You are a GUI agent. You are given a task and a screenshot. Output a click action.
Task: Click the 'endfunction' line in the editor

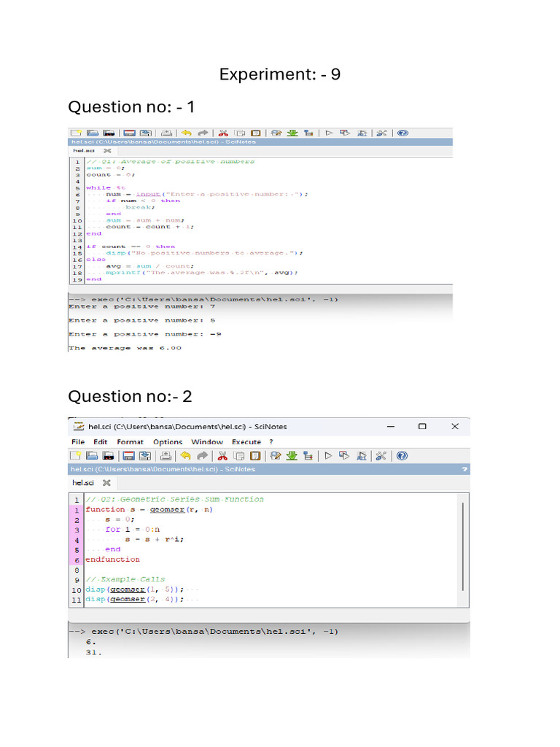coord(113,560)
